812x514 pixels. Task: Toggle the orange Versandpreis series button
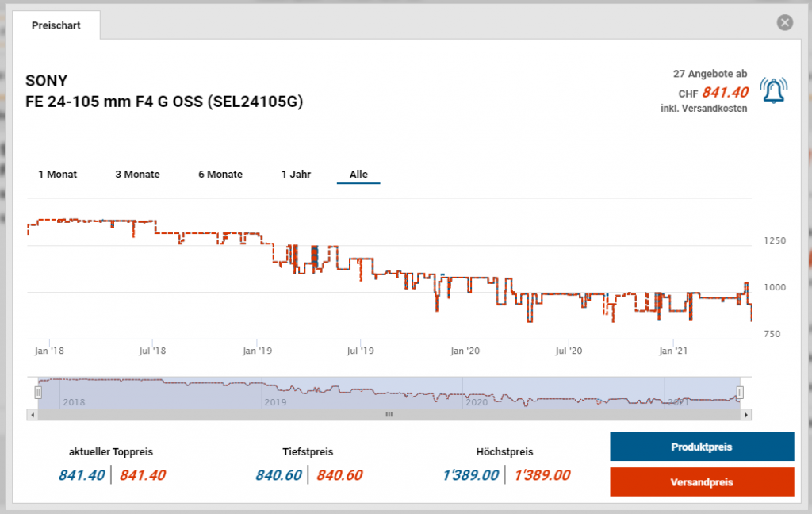click(x=701, y=481)
